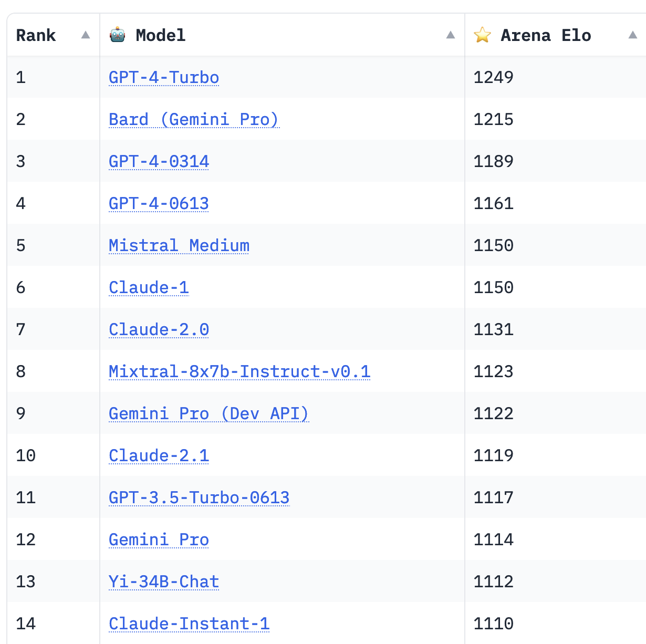Open Mistral Medium link
Viewport: 646px width, 644px height.
point(179,245)
